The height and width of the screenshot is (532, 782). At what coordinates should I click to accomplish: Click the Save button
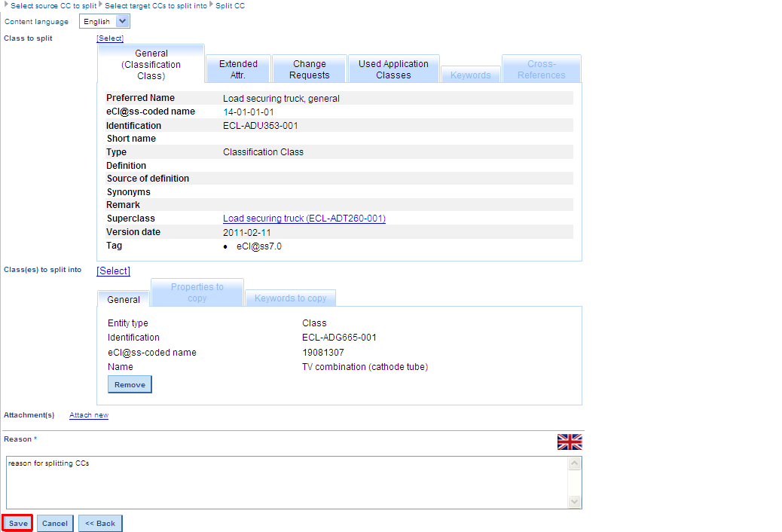(18, 524)
